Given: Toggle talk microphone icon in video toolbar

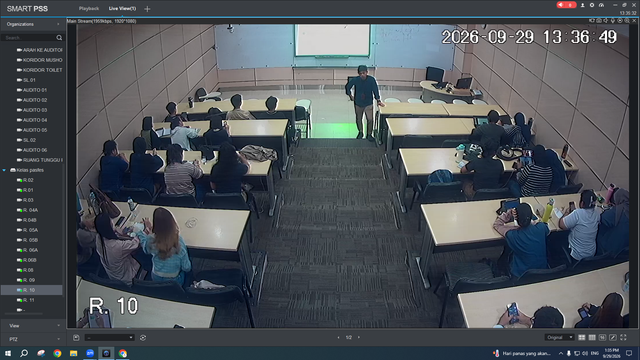Looking at the screenshot, I should (x=613, y=20).
